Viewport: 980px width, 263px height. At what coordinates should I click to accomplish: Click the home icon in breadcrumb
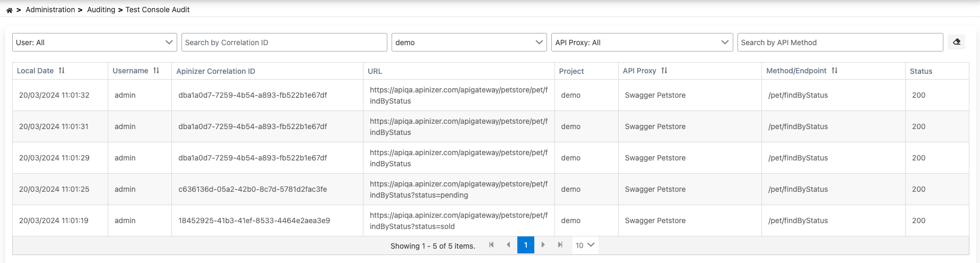point(9,10)
